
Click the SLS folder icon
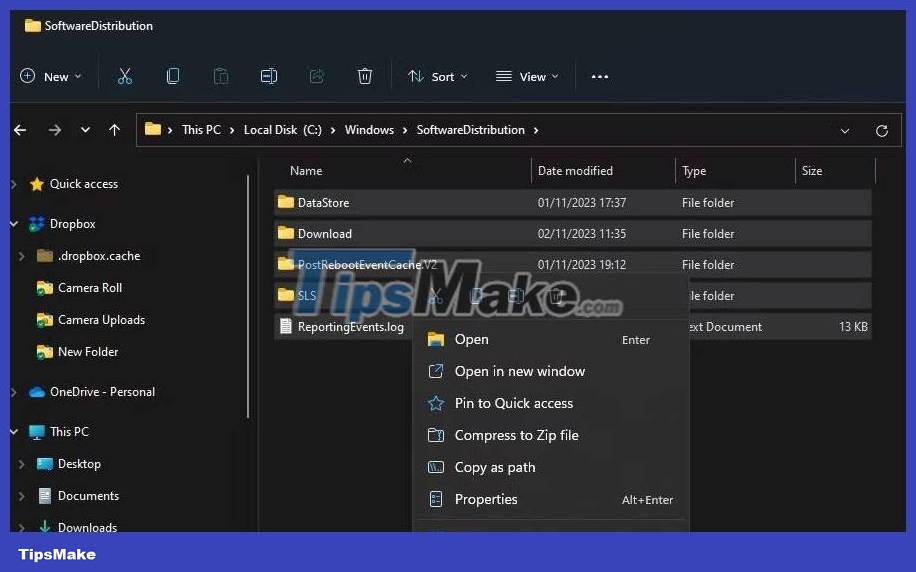point(286,294)
